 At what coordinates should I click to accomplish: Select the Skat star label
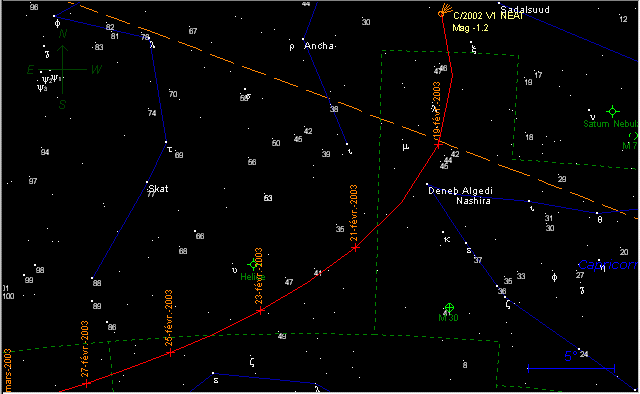click(x=158, y=189)
